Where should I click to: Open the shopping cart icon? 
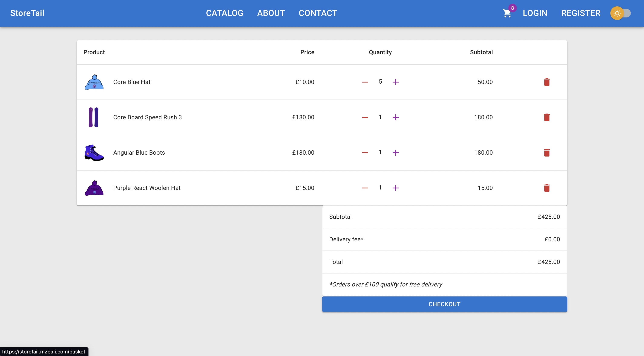[507, 13]
